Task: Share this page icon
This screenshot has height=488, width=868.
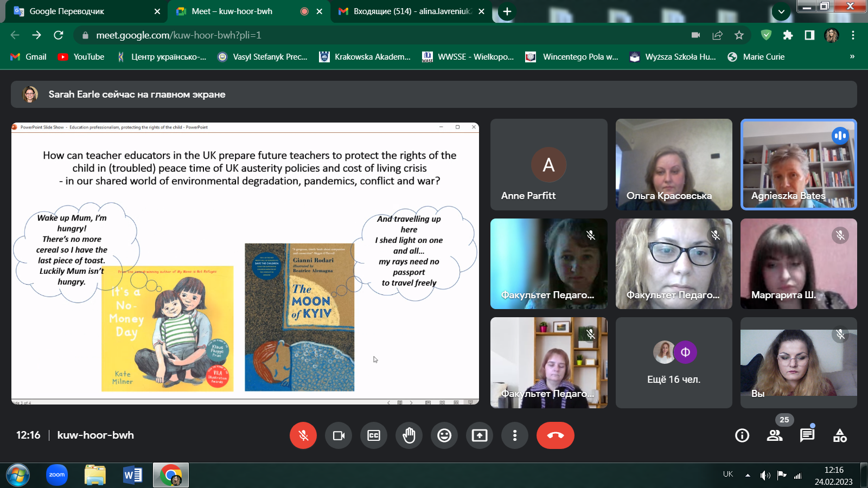Action: (x=718, y=35)
